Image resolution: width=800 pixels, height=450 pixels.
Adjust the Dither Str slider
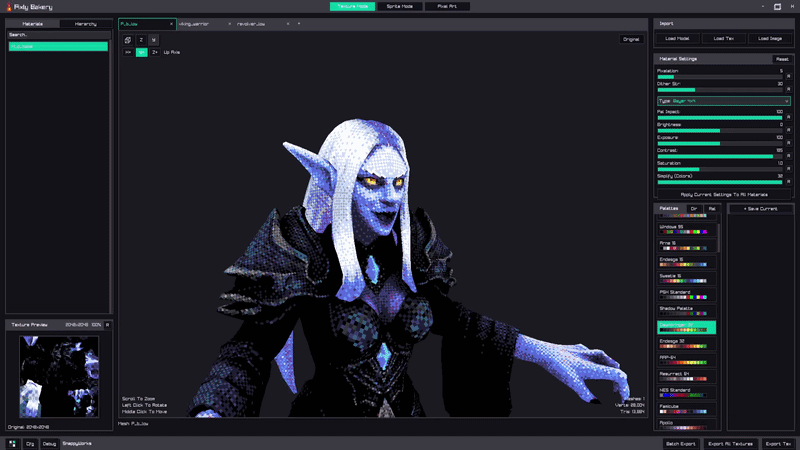click(x=720, y=90)
